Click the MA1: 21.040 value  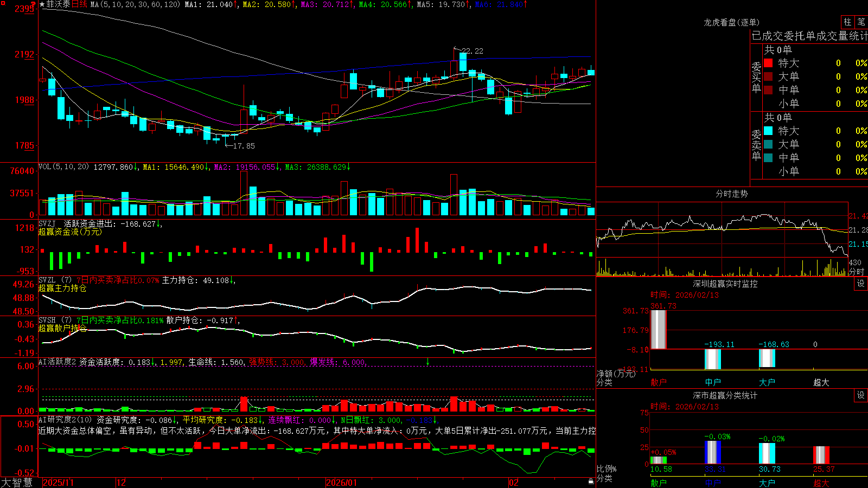coord(209,4)
